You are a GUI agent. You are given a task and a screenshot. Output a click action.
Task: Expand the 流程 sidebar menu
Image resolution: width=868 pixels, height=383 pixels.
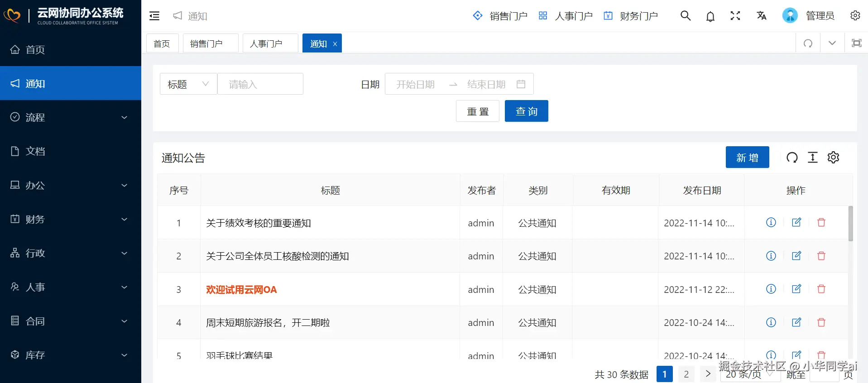pyautogui.click(x=71, y=117)
